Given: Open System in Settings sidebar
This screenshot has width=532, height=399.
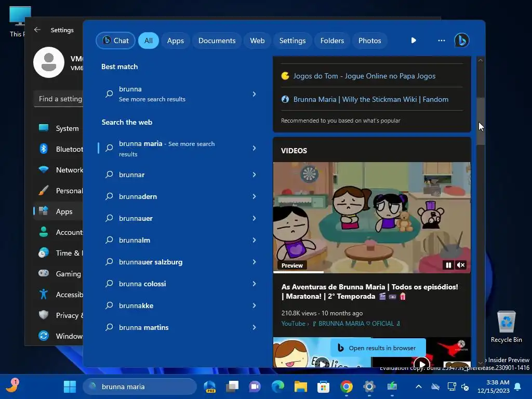Looking at the screenshot, I should tap(58, 128).
